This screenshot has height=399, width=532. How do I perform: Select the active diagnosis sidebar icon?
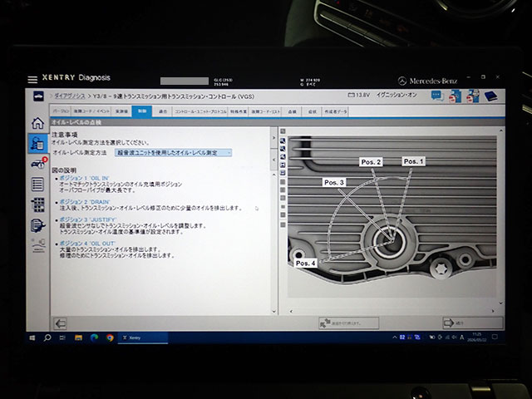pyautogui.click(x=37, y=143)
